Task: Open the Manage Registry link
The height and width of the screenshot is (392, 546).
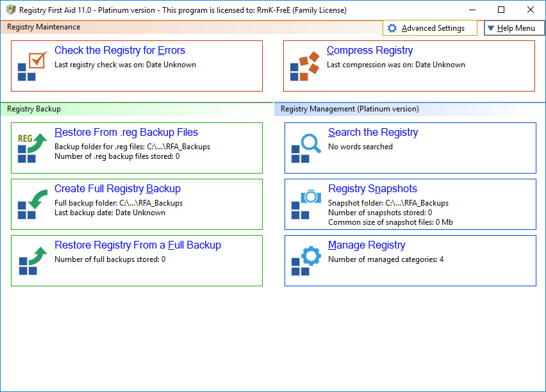Action: pyautogui.click(x=367, y=245)
